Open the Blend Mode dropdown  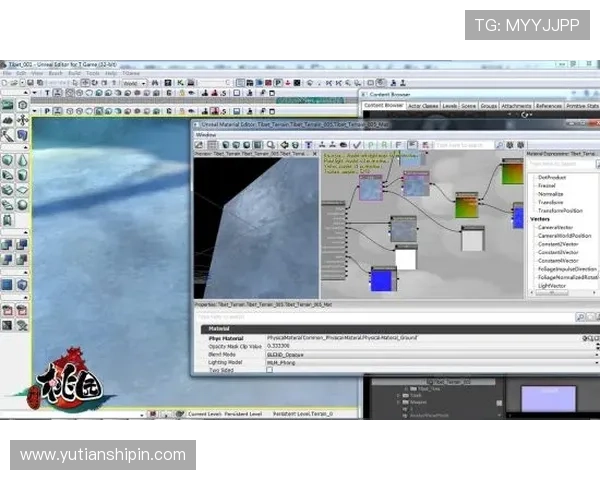(x=596, y=354)
